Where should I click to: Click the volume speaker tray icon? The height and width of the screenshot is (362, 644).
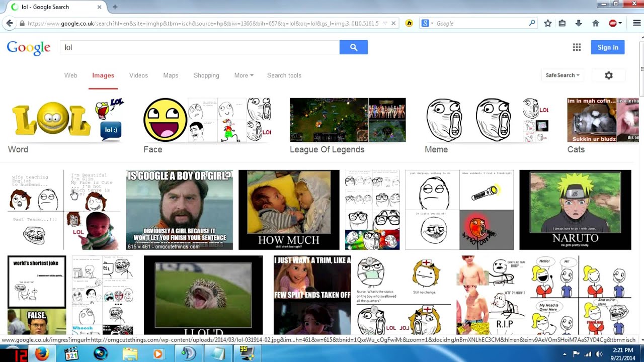point(598,354)
